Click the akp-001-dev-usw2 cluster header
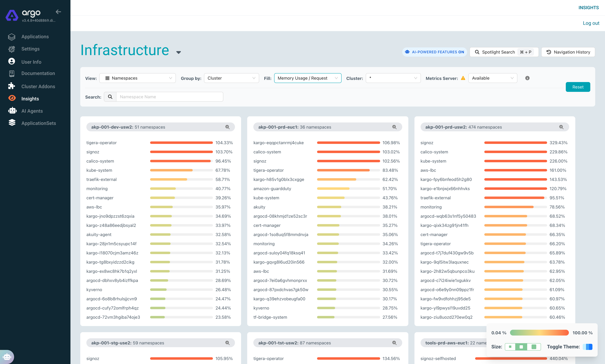The width and height of the screenshot is (605, 364). pos(161,127)
